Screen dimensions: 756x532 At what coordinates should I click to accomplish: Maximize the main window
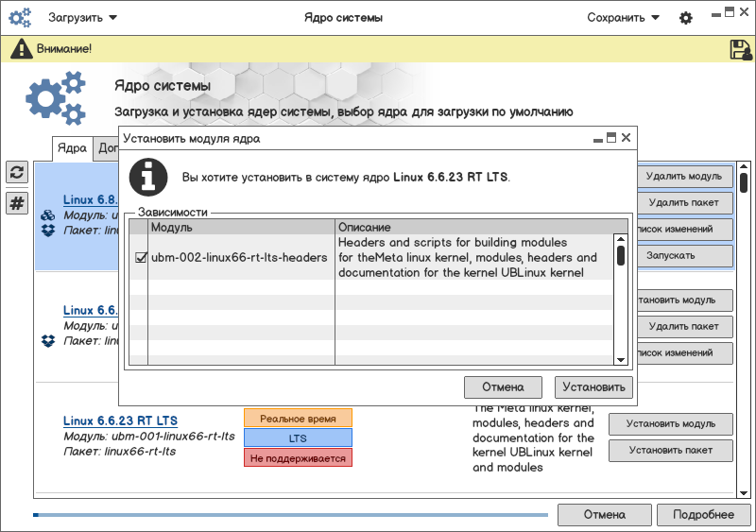click(730, 12)
